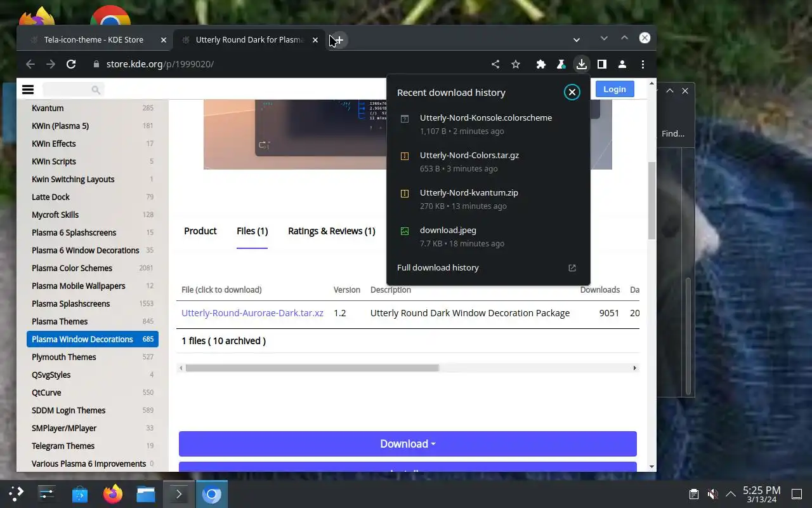The width and height of the screenshot is (812, 508).
Task: Click the Find... field in the background window
Action: tap(673, 133)
